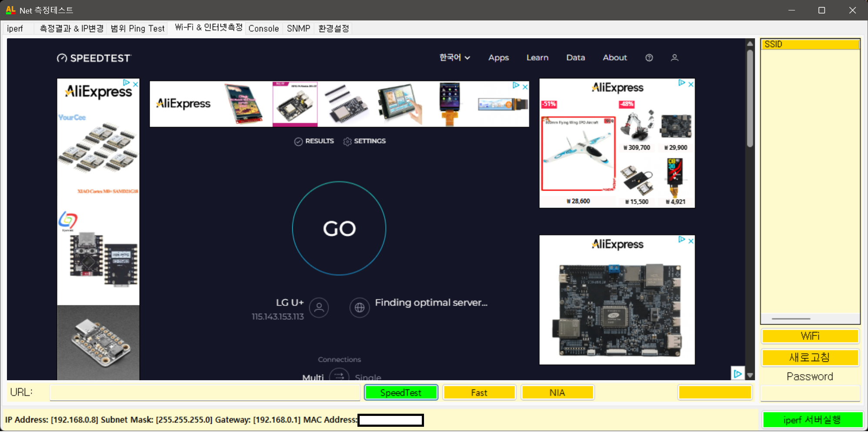Click the Finding optimal server text
Image resolution: width=868 pixels, height=432 pixels.
coord(431,303)
